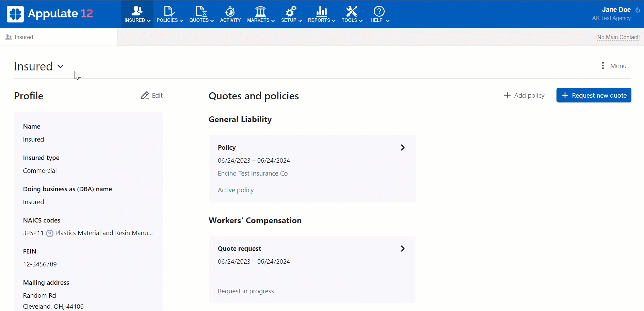This screenshot has height=311, width=644.
Task: Click the Edit profile button
Action: [x=152, y=96]
